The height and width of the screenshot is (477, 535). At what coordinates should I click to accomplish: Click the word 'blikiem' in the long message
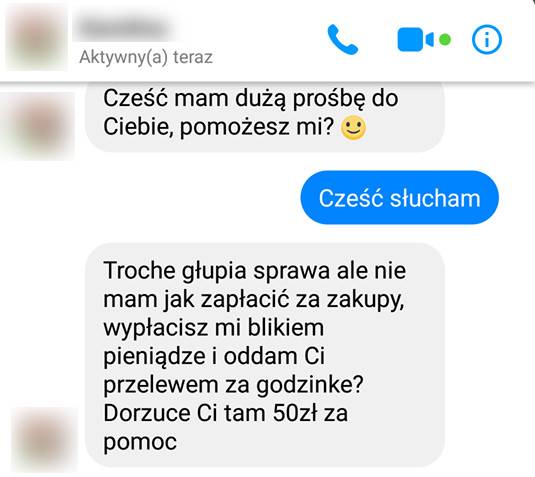[286, 328]
